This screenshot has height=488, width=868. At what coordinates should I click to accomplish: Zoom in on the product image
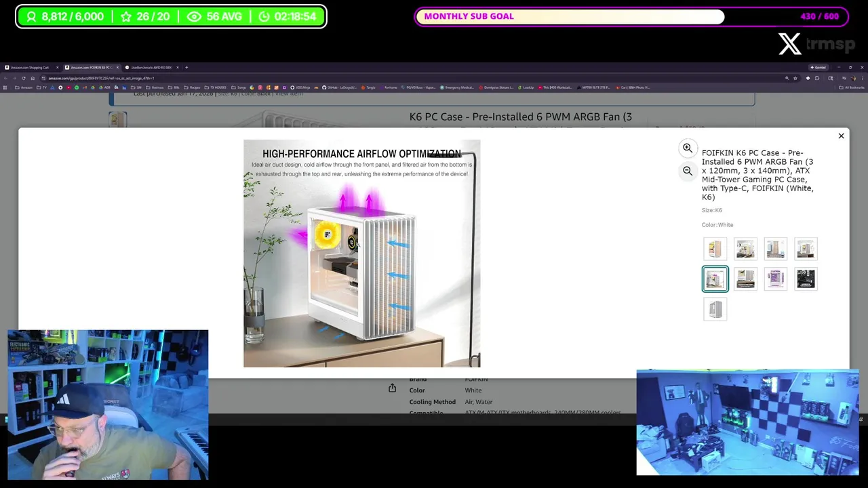tap(688, 148)
